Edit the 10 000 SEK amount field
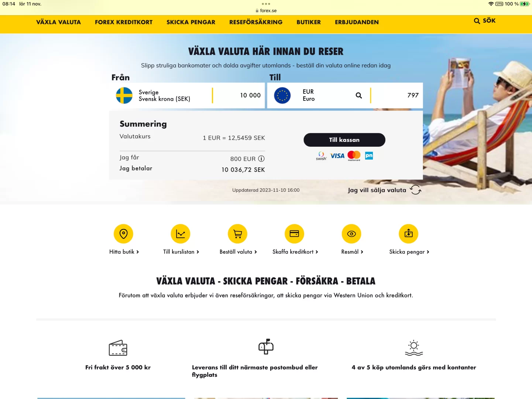 238,95
